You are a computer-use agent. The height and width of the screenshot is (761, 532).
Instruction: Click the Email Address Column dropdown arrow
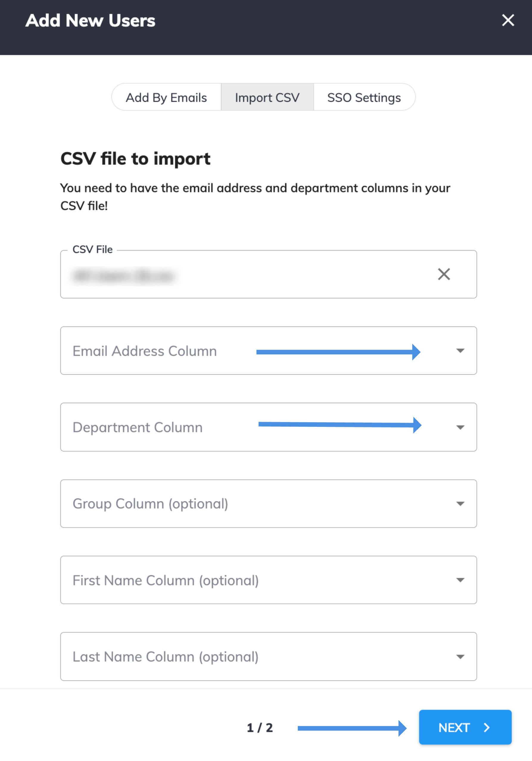(x=461, y=351)
